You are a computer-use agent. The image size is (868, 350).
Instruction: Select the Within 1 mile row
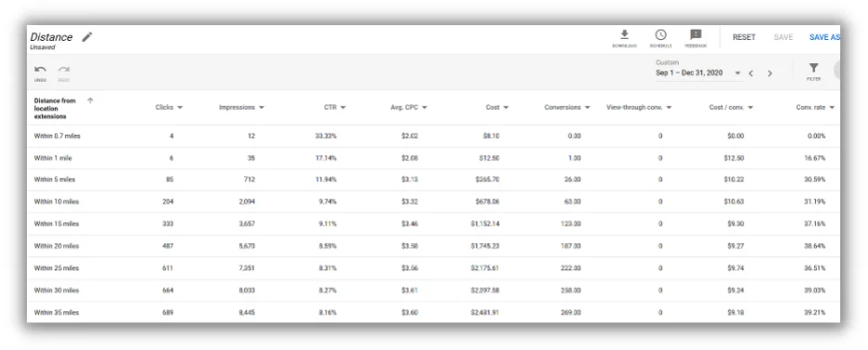(x=433, y=158)
